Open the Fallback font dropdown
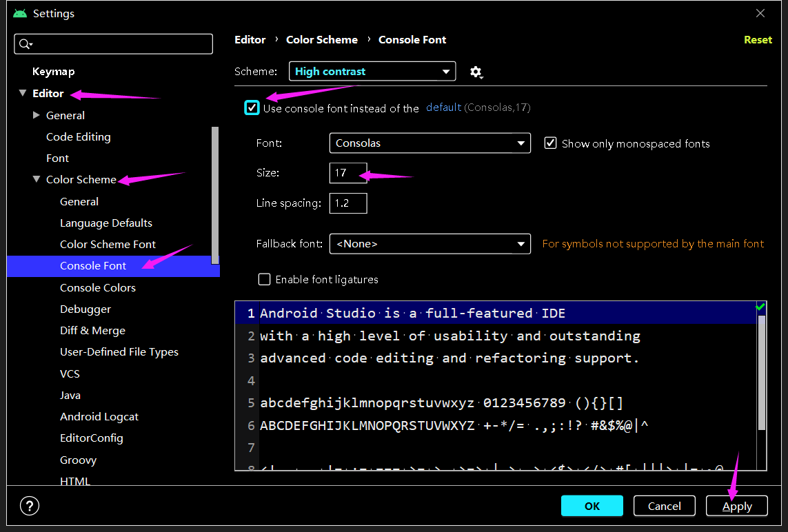The height and width of the screenshot is (532, 788). click(x=430, y=244)
